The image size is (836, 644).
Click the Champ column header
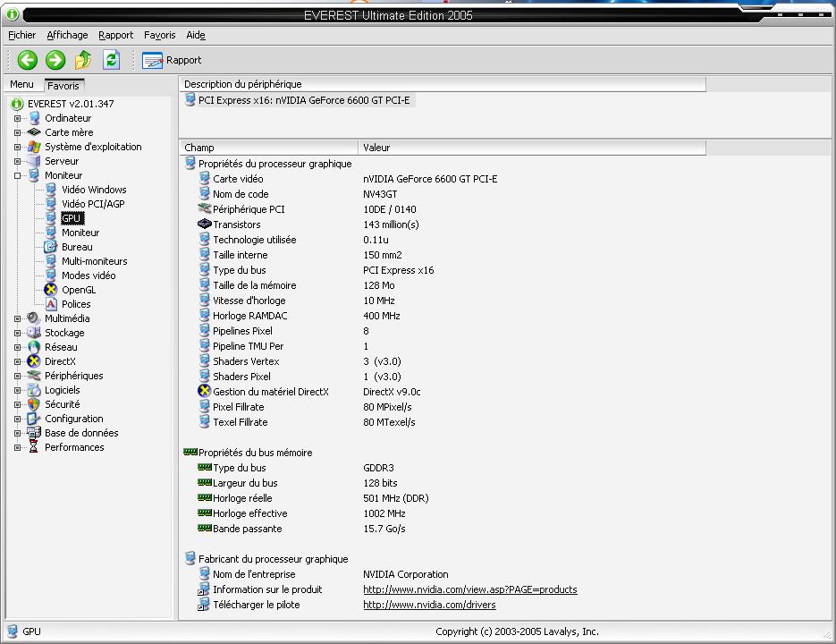pos(269,148)
